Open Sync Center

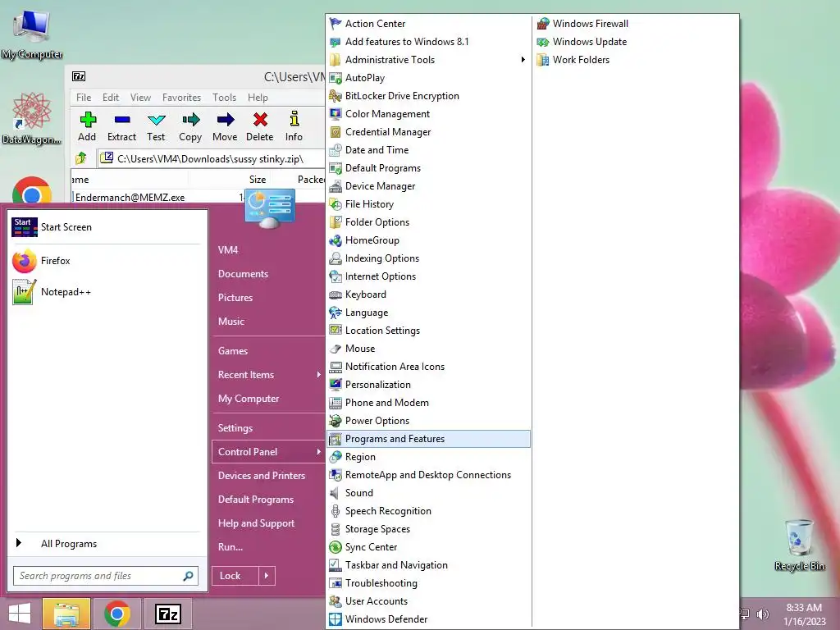pyautogui.click(x=428, y=547)
